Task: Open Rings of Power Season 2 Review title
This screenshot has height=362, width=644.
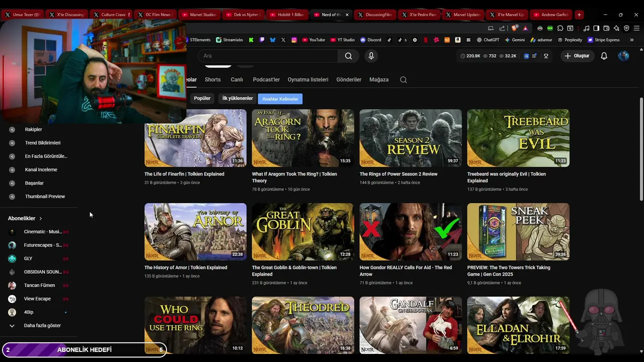Action: [398, 174]
